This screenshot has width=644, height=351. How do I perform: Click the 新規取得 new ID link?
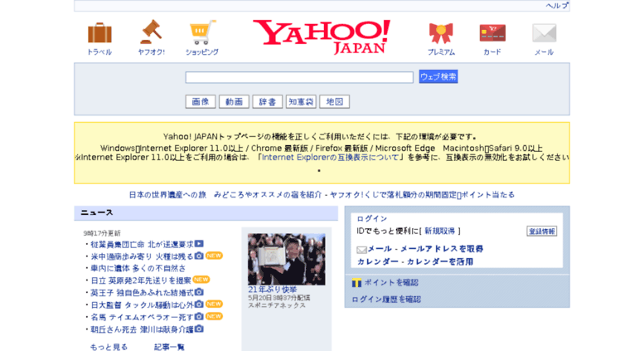click(x=440, y=231)
